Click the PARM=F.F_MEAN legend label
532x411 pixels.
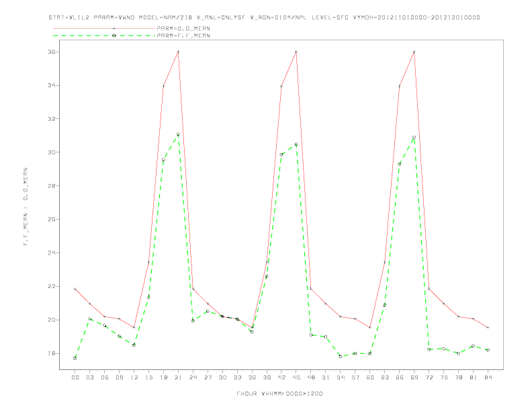tap(183, 36)
